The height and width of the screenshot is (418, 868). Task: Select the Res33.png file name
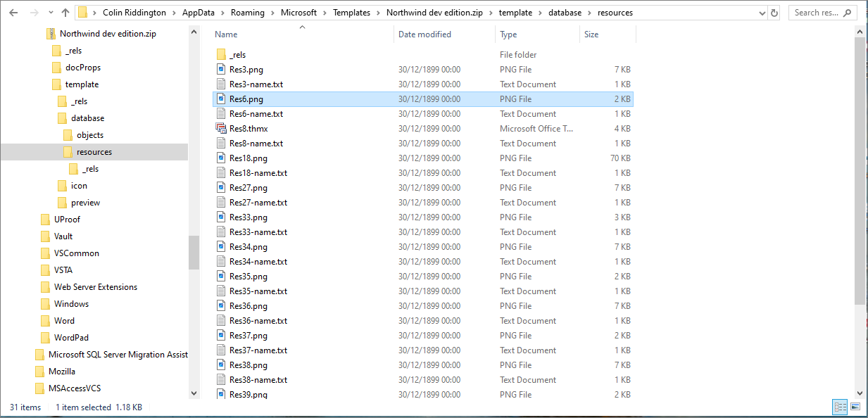coord(249,217)
